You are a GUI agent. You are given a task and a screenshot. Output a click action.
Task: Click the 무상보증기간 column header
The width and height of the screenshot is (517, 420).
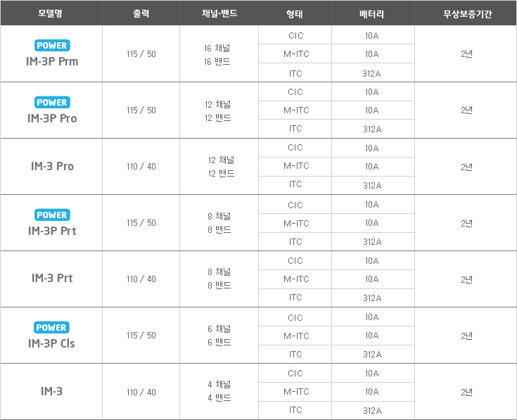(x=466, y=13)
